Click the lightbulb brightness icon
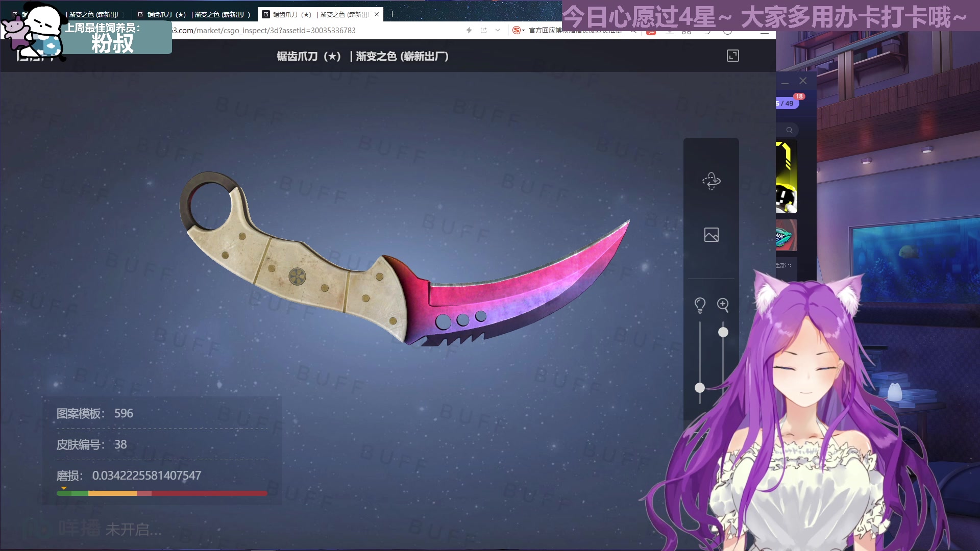Viewport: 980px width, 551px height. [x=700, y=305]
